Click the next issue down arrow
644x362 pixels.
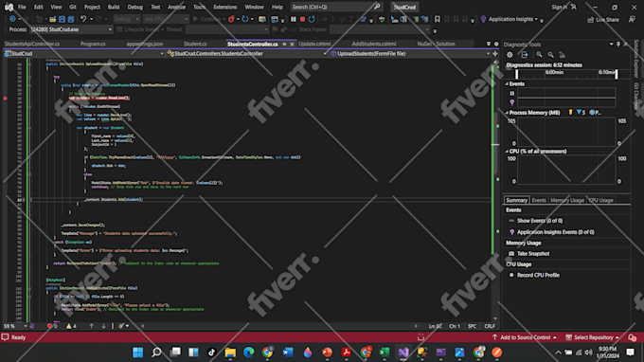(103, 326)
